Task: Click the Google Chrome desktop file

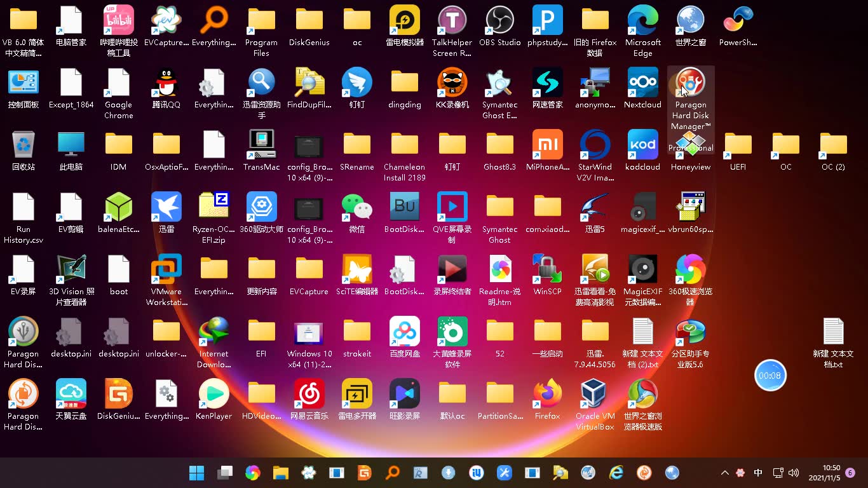Action: 119,94
